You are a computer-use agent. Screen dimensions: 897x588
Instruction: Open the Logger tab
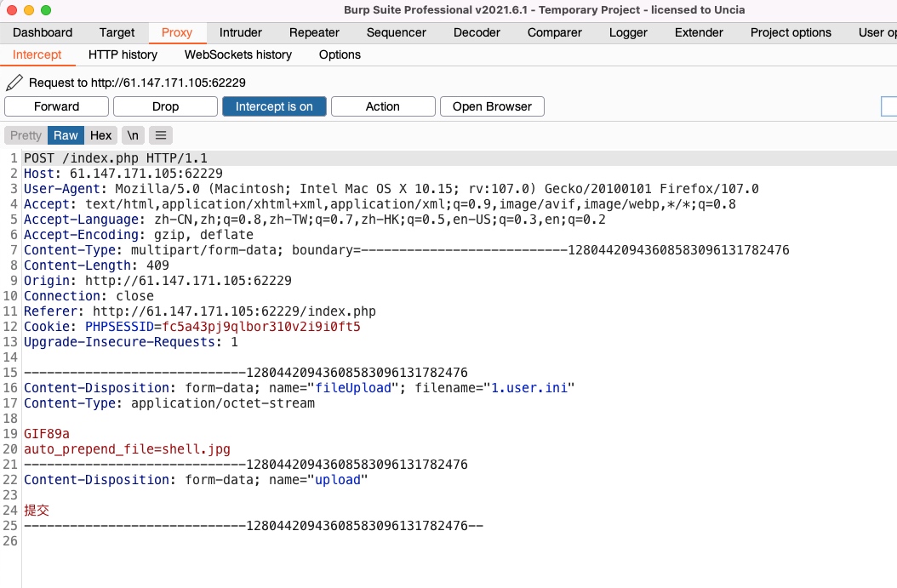pos(628,32)
